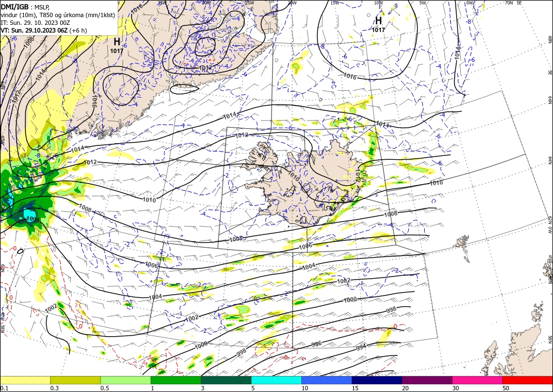Click the 'DMI/IGB : MSLP,' title text
The image size is (553, 392).
[x=25, y=7]
